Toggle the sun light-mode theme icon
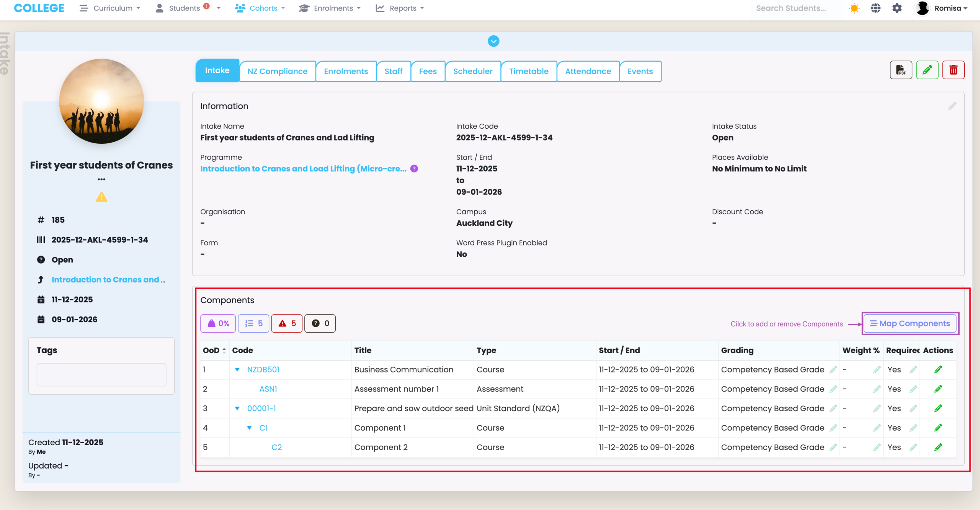980x510 pixels. [854, 8]
